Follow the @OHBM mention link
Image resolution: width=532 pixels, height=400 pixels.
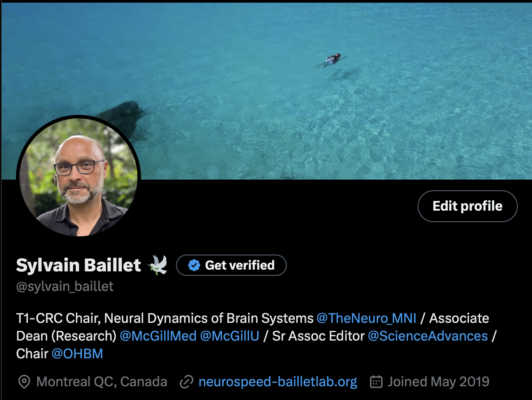click(x=78, y=354)
